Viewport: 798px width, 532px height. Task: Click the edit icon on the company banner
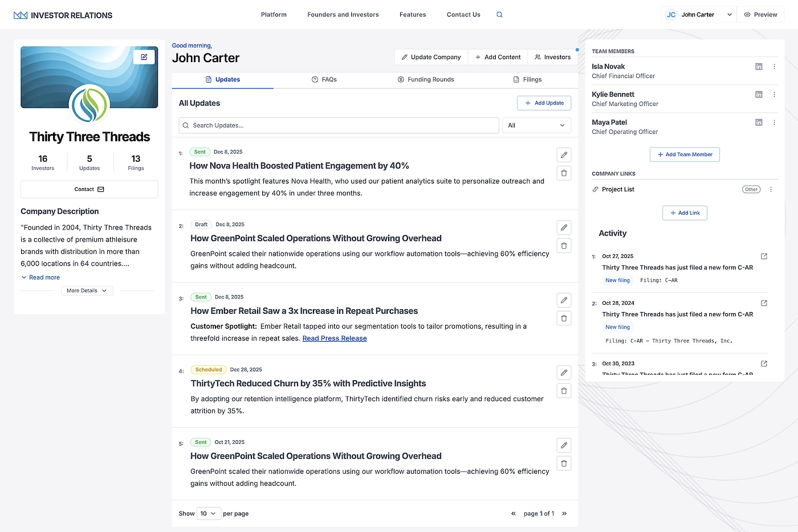pos(144,57)
